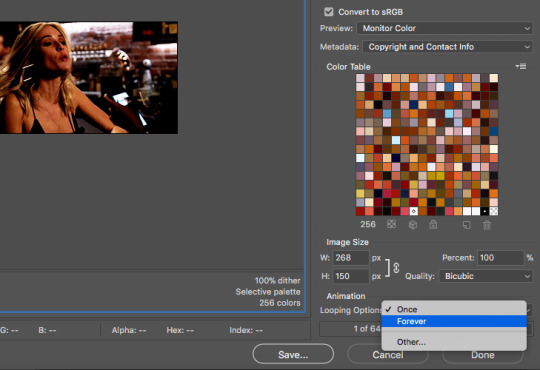Click the 'Color Table' heading
This screenshot has width=540, height=370.
(x=348, y=67)
